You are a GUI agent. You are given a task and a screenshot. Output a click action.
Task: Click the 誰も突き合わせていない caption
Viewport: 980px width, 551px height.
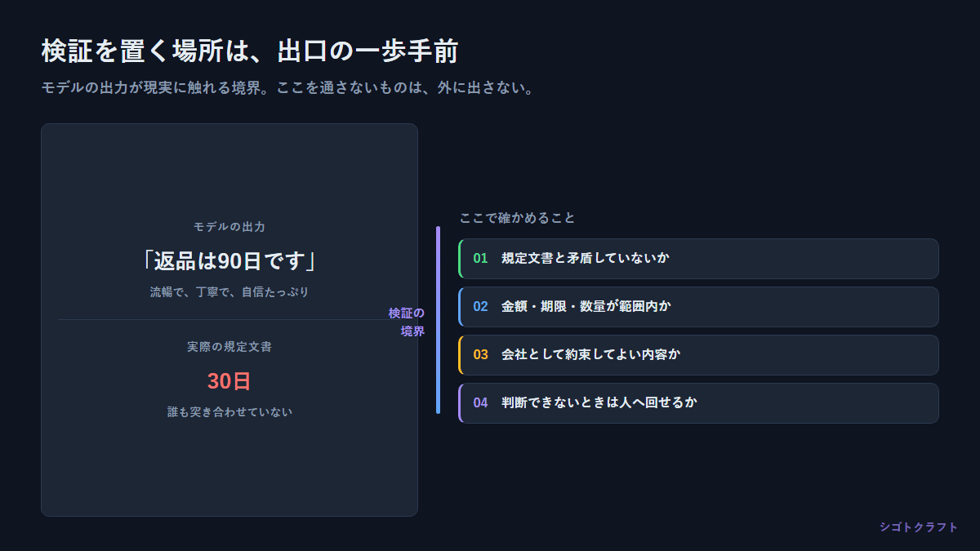(229, 412)
